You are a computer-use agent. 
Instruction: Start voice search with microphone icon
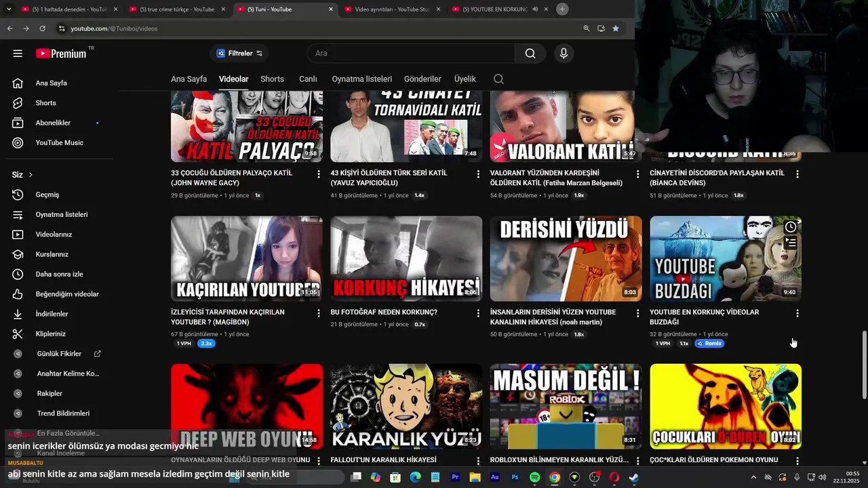(x=564, y=54)
